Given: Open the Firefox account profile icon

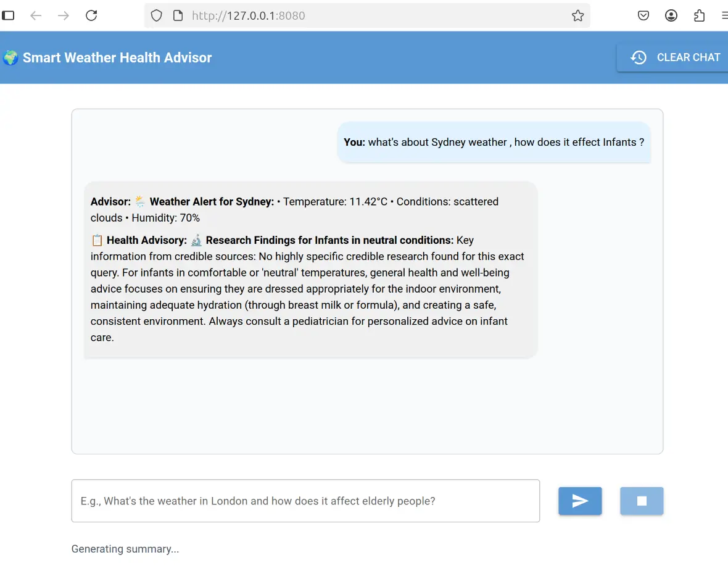Looking at the screenshot, I should coord(671,15).
